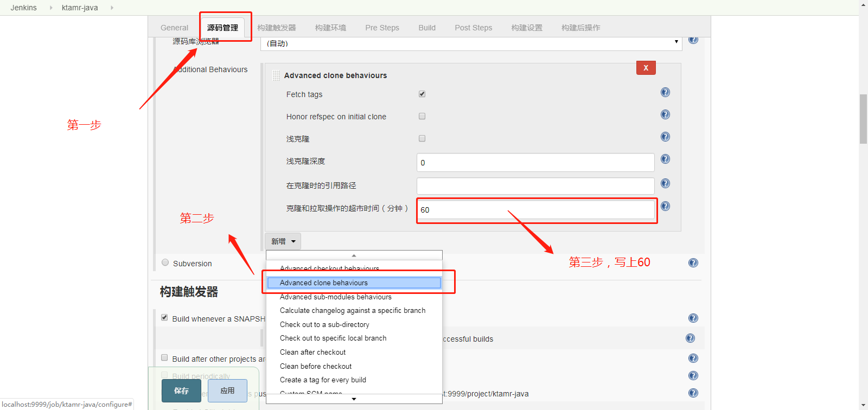This screenshot has height=410, width=868.
Task: Open help icon for 浅克隆深度 field
Action: click(665, 159)
